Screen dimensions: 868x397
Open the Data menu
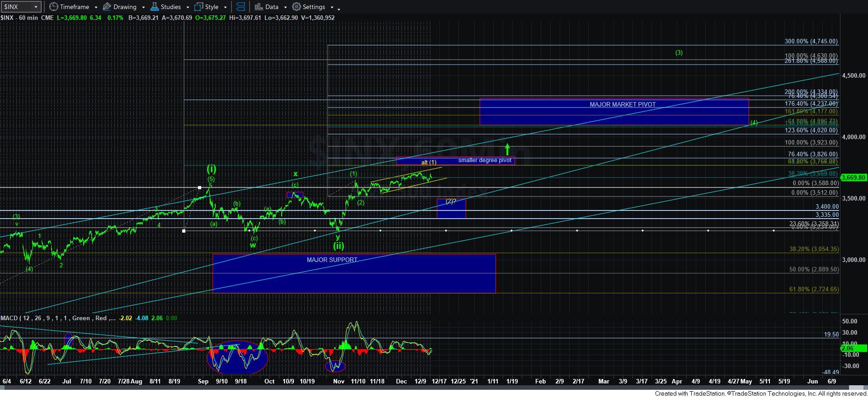271,7
